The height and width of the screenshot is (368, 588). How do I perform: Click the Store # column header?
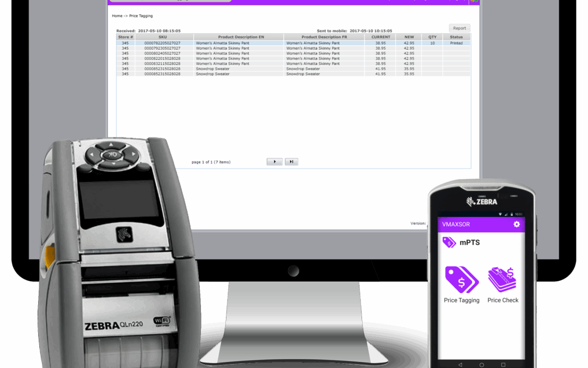click(x=126, y=37)
